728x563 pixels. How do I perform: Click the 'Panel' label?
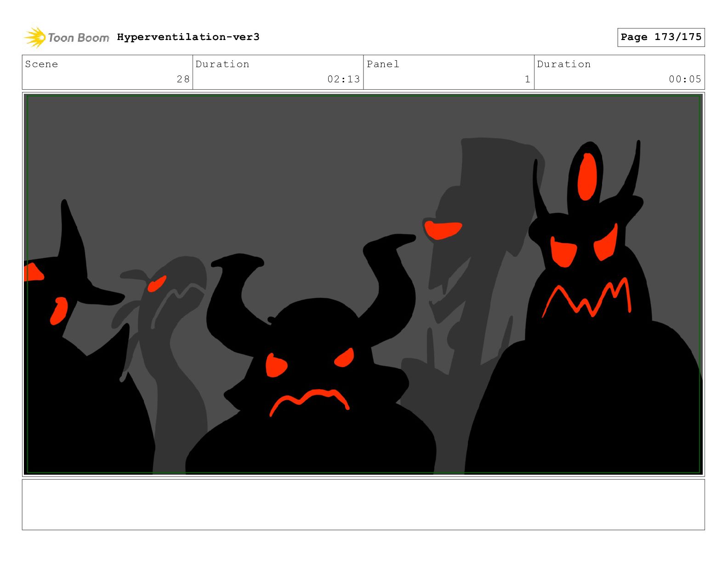pyautogui.click(x=383, y=64)
